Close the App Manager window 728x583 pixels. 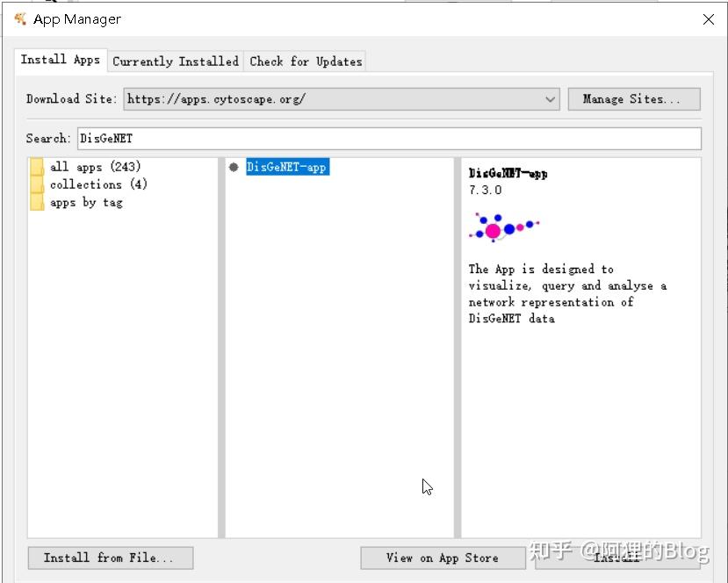(709, 19)
